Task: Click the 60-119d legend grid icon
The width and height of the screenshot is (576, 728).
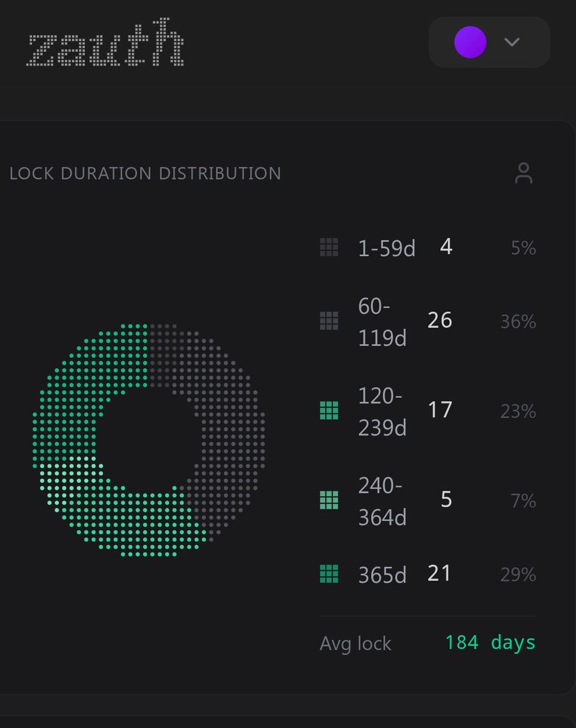Action: click(329, 320)
